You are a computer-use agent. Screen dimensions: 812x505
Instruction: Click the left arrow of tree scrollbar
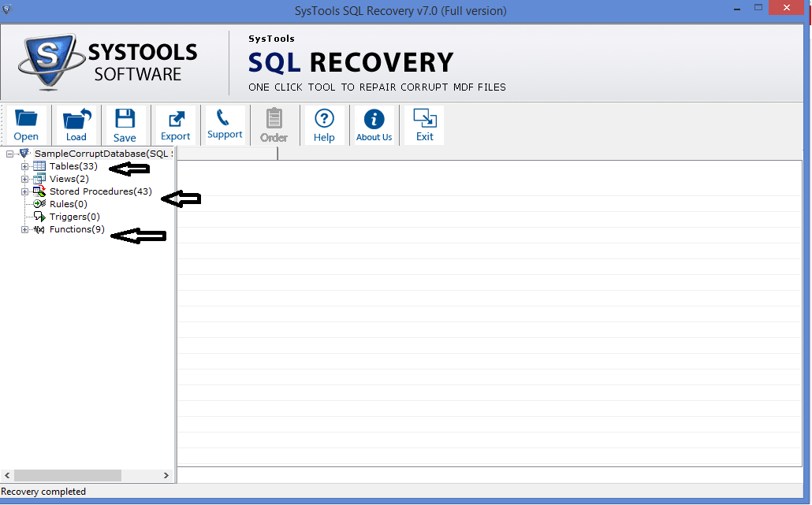click(7, 475)
